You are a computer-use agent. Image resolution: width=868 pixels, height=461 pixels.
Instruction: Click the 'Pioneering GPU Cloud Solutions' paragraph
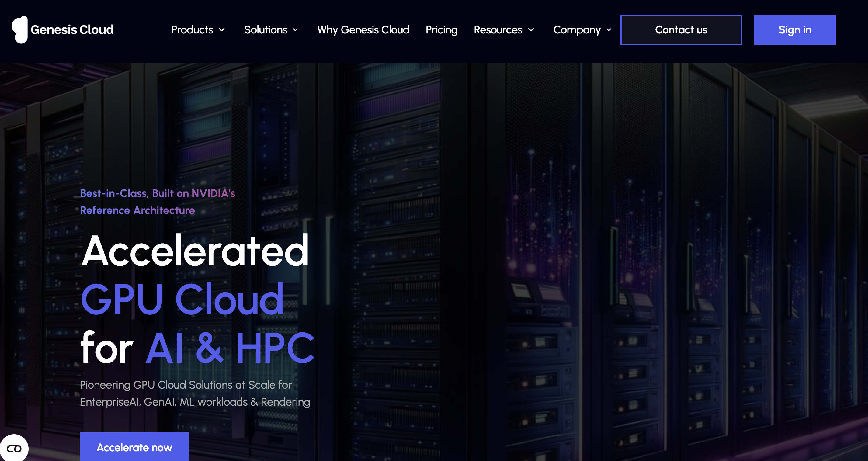pyautogui.click(x=194, y=393)
